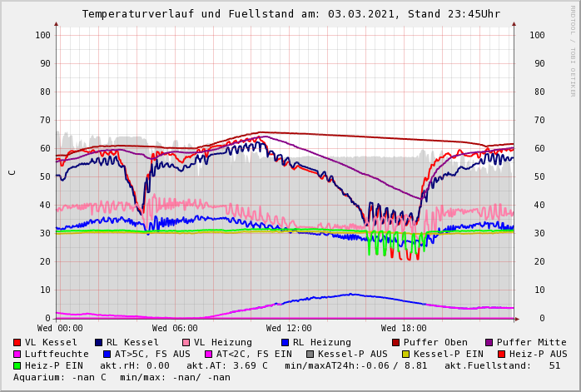Click the dark blue RL Kessel swatch
Screen dimensions: 581x392
pos(98,342)
